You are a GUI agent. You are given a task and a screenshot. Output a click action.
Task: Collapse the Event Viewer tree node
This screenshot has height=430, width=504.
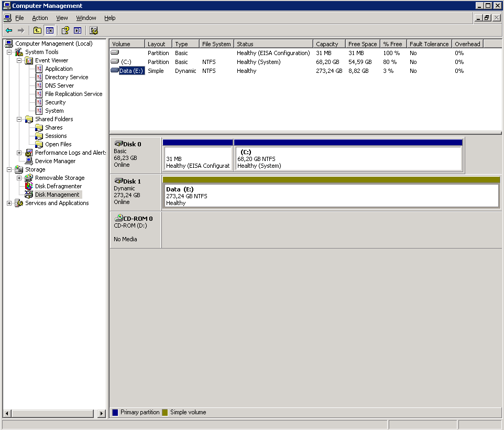19,60
